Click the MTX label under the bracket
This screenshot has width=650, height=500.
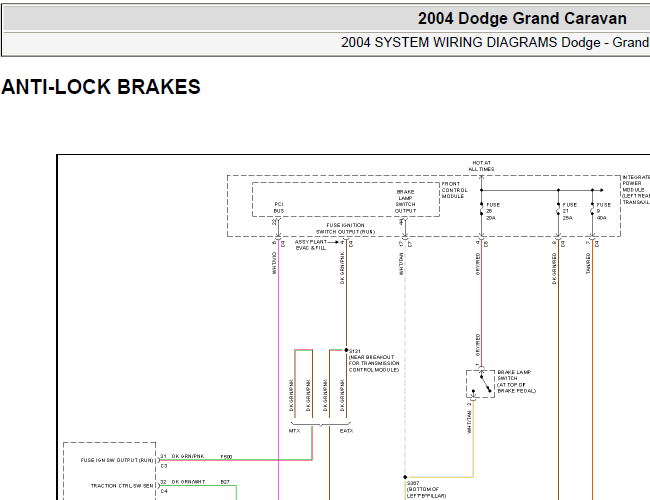294,431
